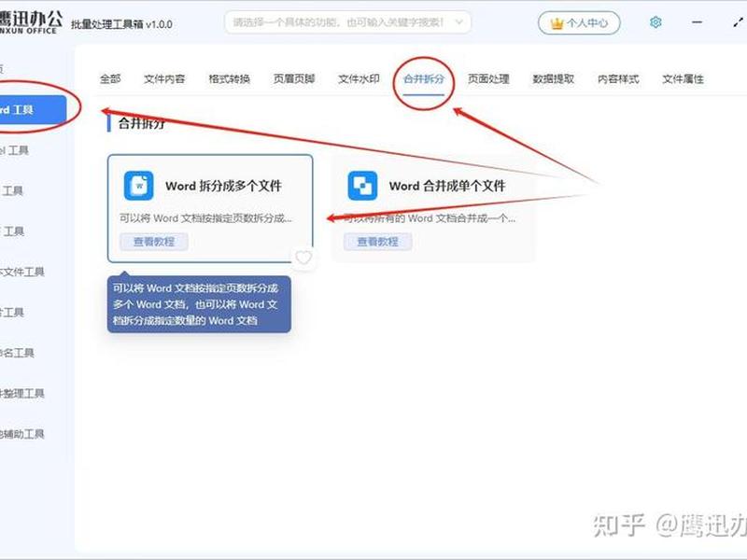Click the 合并拆分 section heading
This screenshot has height=560, width=747.
pyautogui.click(x=142, y=123)
